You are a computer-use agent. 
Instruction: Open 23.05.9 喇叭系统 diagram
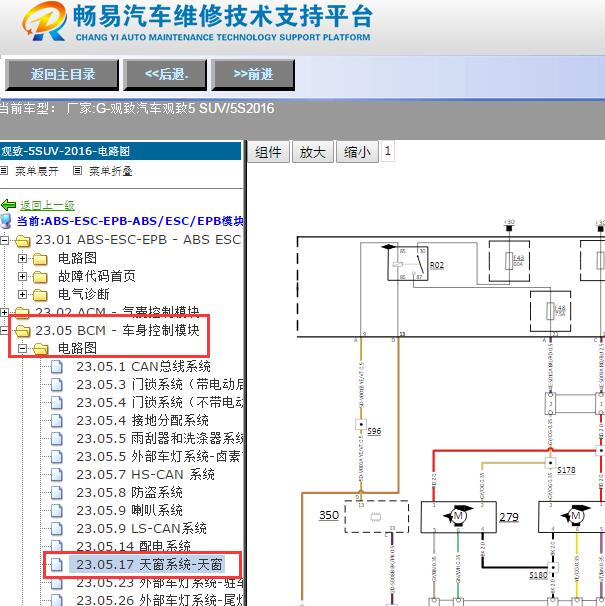pyautogui.click(x=130, y=510)
